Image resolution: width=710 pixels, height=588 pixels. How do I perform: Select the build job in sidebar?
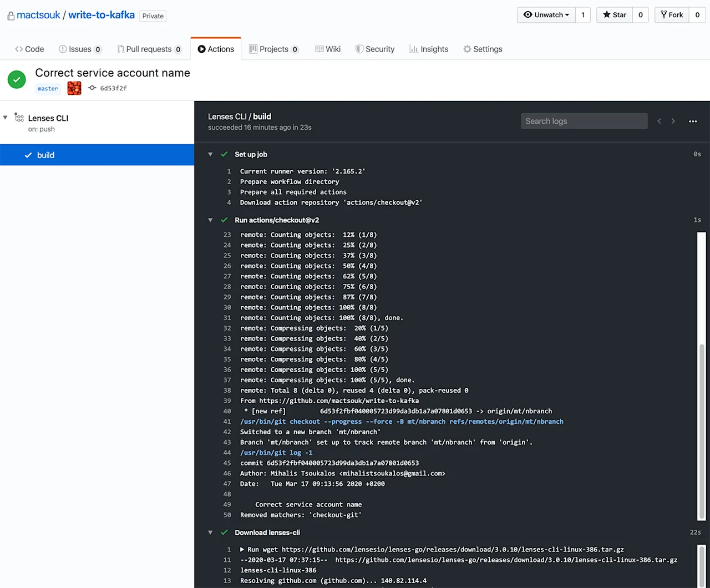tap(97, 155)
